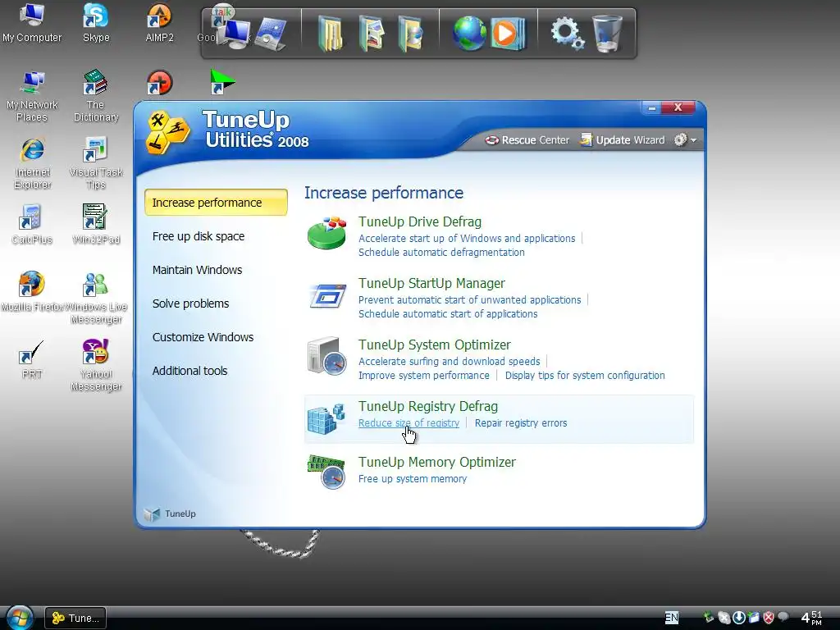The height and width of the screenshot is (630, 840).
Task: Click the taskbar clock showing 4:51 PM
Action: pyautogui.click(x=811, y=618)
